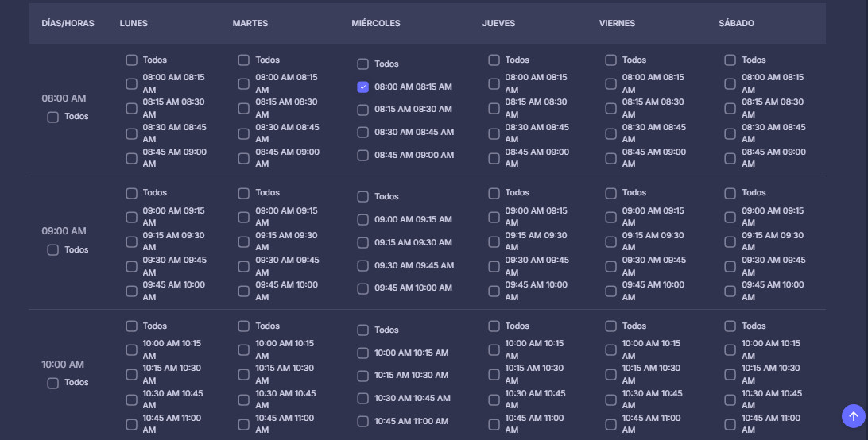
Task: Select all Lunes slots for 08:00 AM
Action: 132,60
